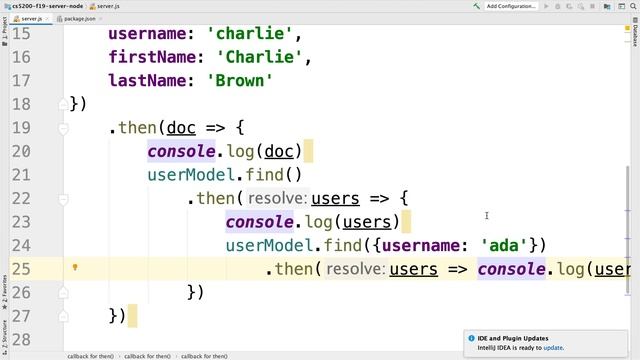Click the editor vertical scrollbar thumb
This screenshot has width=640, height=360.
point(627,230)
